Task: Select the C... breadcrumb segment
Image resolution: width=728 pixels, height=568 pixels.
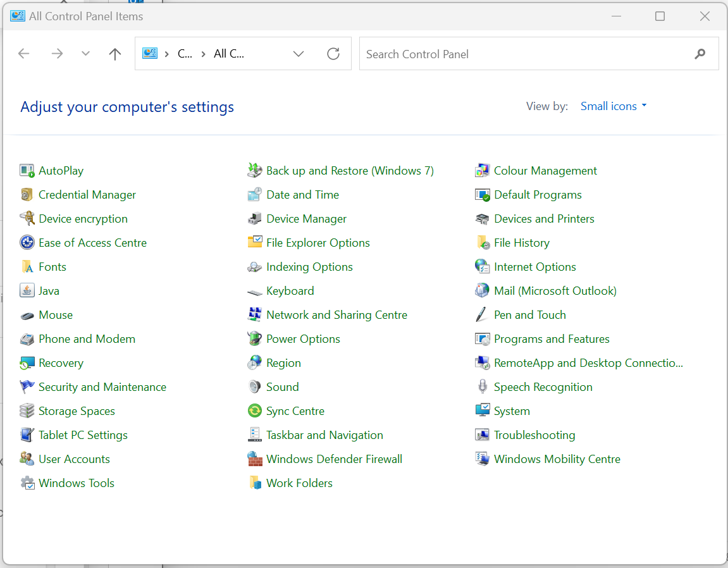Action: 185,54
